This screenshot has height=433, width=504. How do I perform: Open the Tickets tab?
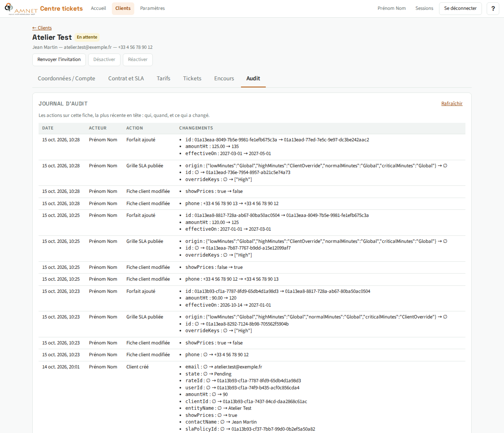click(x=192, y=79)
